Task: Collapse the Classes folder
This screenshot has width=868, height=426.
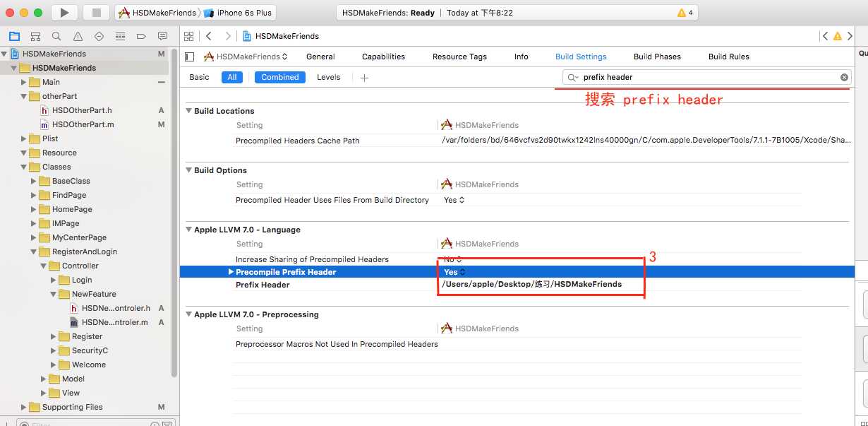Action: tap(25, 167)
